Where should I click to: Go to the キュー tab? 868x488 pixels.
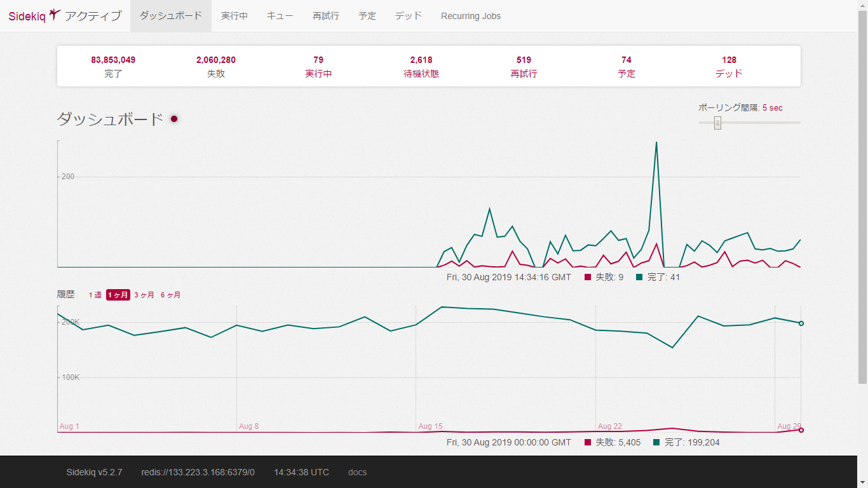[x=280, y=16]
